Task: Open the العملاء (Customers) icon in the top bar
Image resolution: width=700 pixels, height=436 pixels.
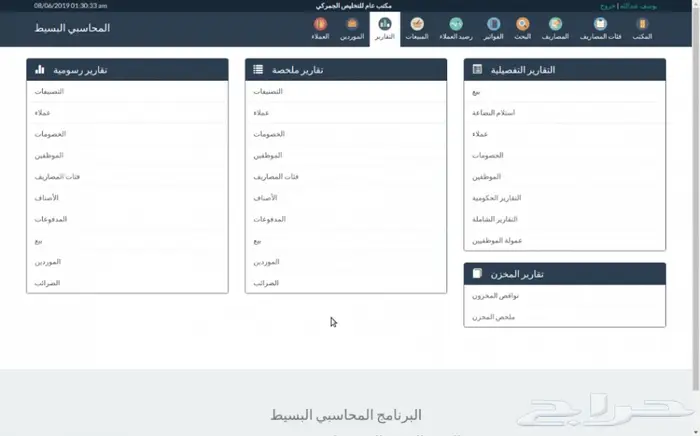Action: tap(320, 24)
